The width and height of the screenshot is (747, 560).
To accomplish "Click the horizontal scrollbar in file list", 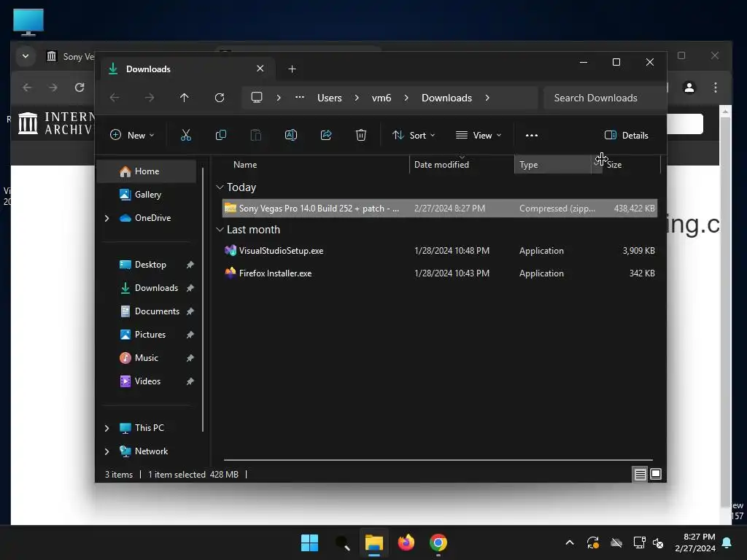I will tap(438, 460).
